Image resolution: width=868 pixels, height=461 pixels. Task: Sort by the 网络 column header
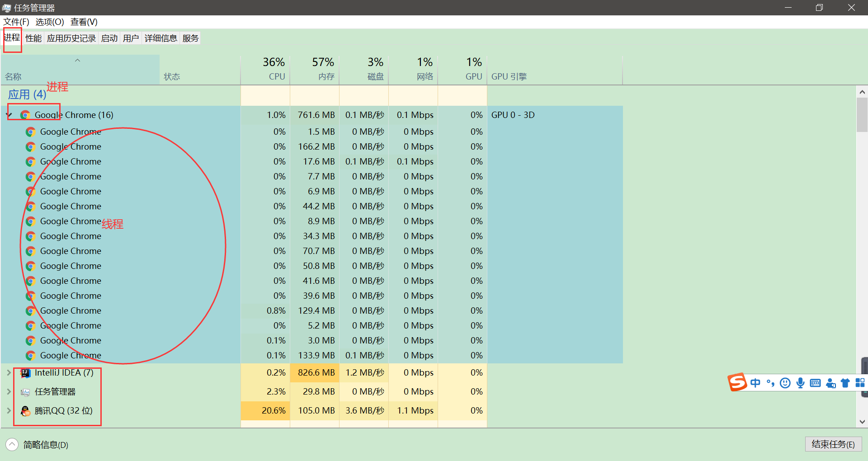[413, 70]
